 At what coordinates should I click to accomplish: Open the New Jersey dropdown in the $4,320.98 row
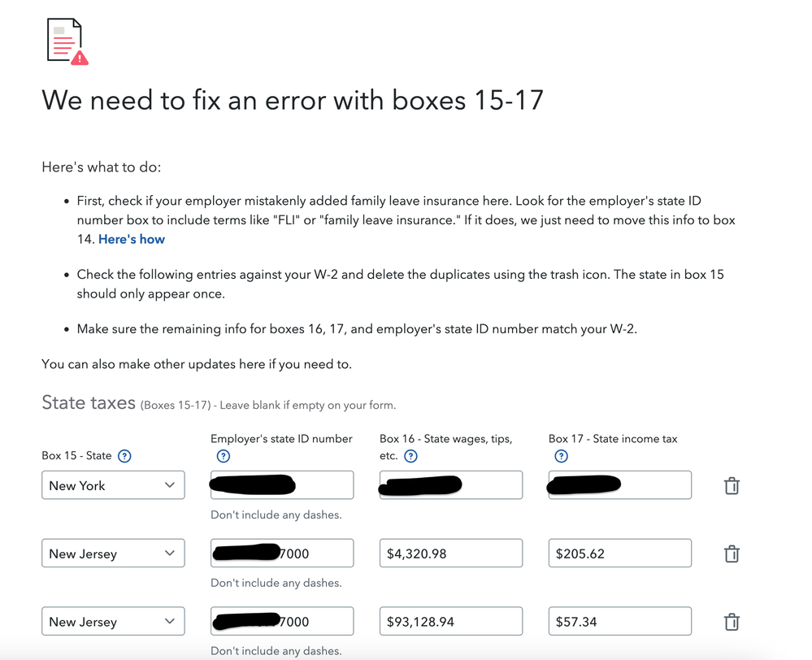[x=113, y=553]
